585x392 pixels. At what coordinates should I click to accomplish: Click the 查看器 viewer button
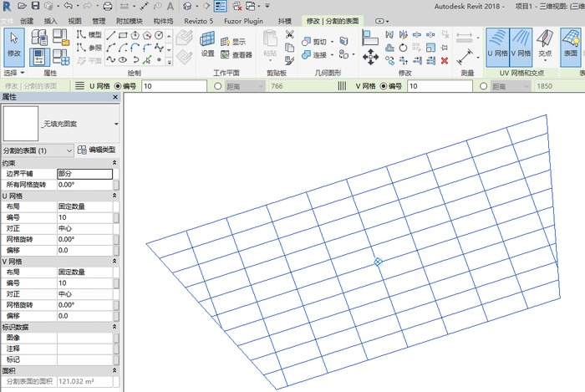pyautogui.click(x=236, y=55)
